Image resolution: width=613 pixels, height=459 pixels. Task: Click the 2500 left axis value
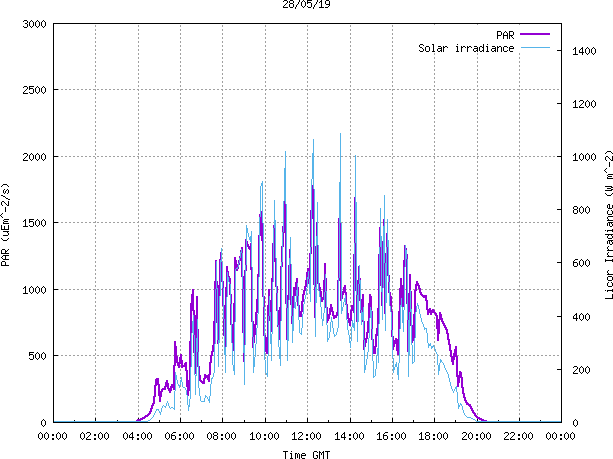pos(34,90)
